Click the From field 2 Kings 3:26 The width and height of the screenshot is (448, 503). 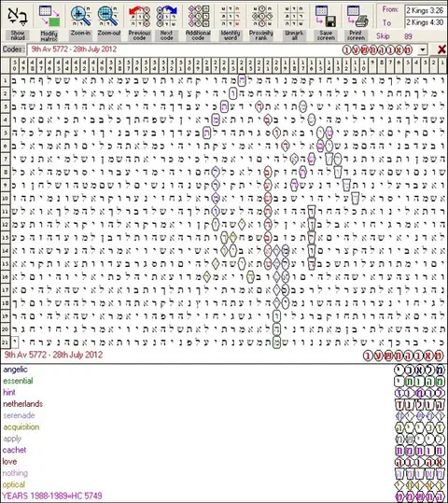(x=425, y=10)
